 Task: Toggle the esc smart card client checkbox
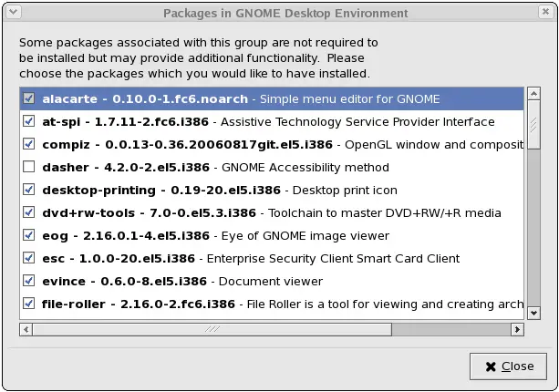point(28,258)
